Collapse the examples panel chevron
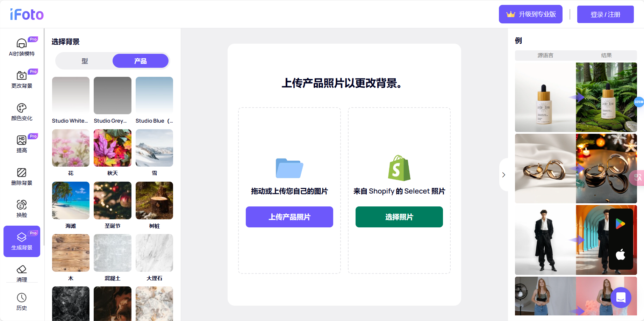The image size is (644, 321). point(503,175)
